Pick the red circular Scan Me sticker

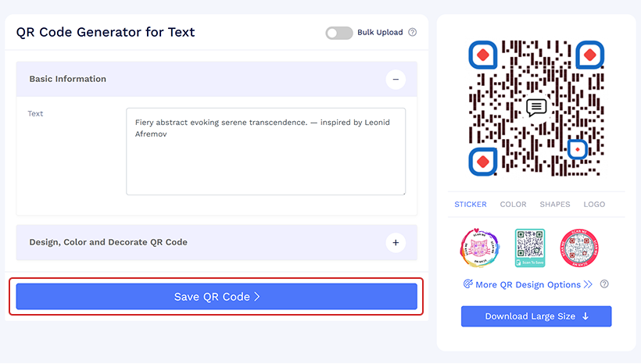pos(579,248)
